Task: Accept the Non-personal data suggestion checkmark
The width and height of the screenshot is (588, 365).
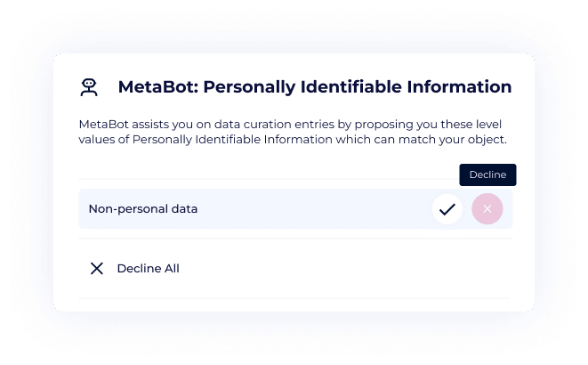Action: (447, 209)
